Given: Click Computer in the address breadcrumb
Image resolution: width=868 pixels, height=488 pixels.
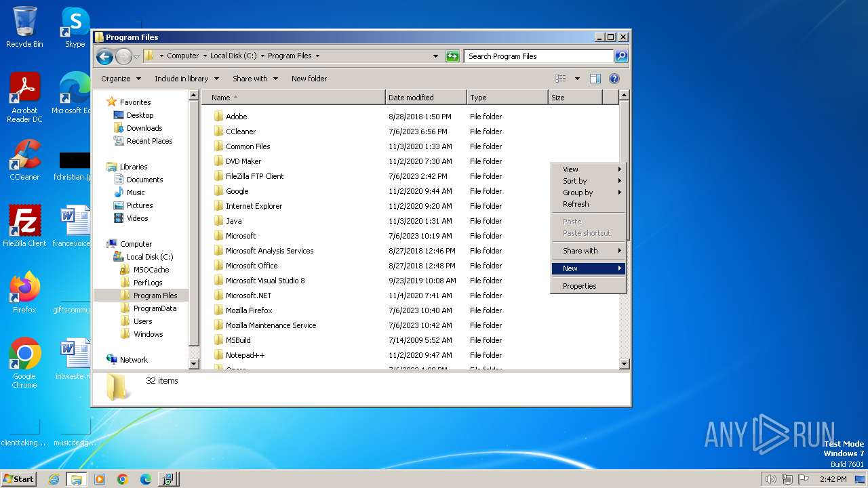Looking at the screenshot, I should point(182,56).
